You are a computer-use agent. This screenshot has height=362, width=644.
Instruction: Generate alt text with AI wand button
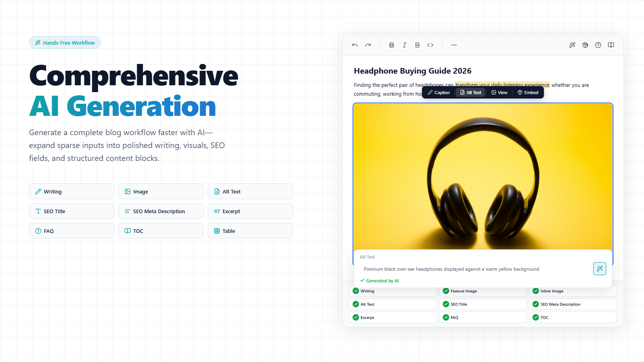[x=599, y=269]
